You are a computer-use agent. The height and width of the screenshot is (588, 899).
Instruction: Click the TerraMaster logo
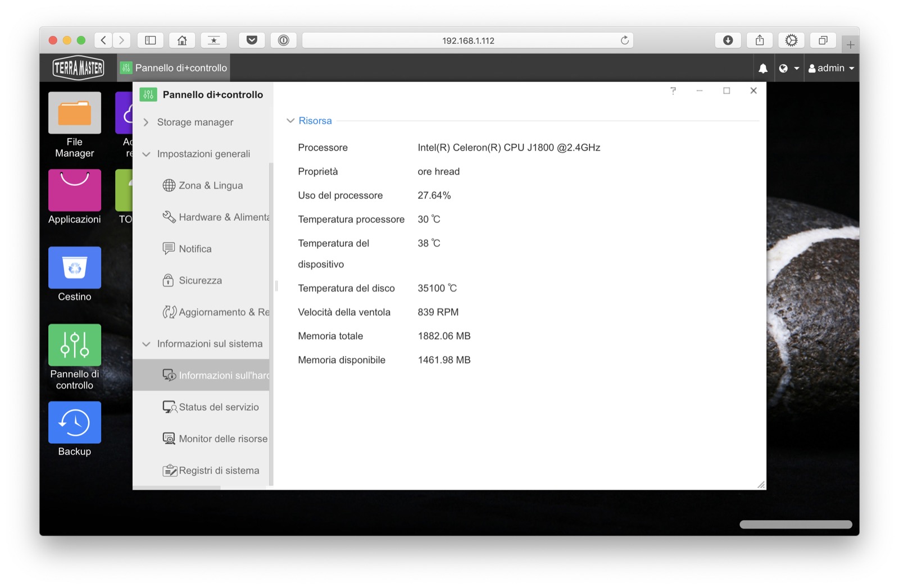point(78,68)
